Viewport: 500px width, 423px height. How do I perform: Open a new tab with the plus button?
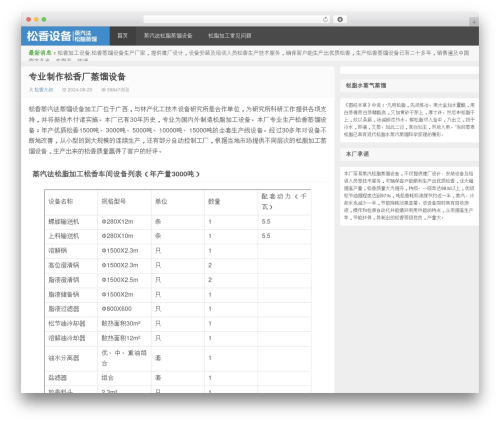point(474,22)
